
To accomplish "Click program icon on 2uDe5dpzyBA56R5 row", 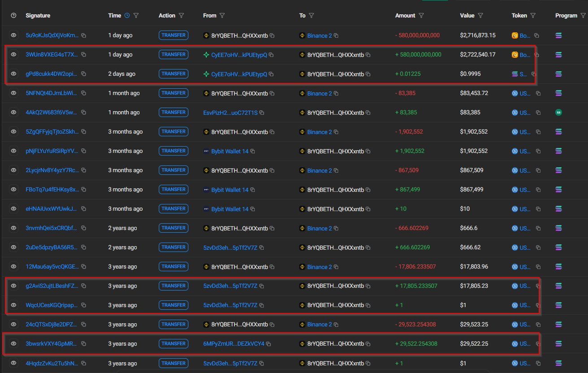I will pyautogui.click(x=559, y=247).
